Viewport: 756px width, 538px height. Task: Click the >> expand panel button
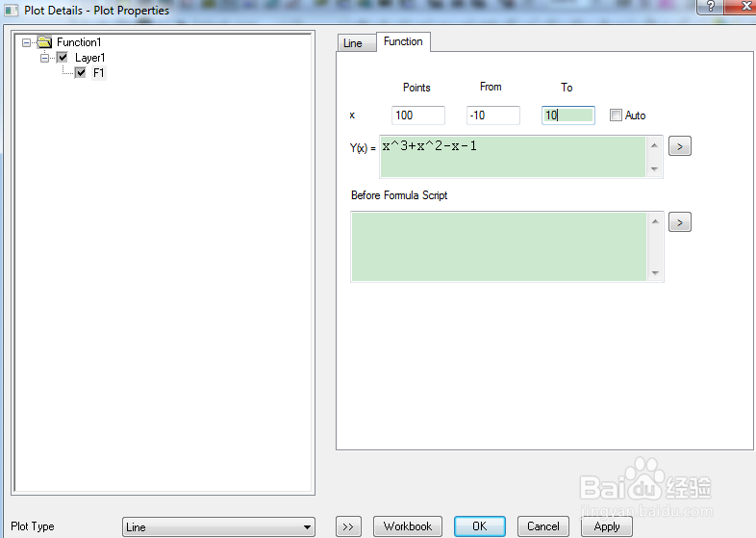(x=348, y=526)
